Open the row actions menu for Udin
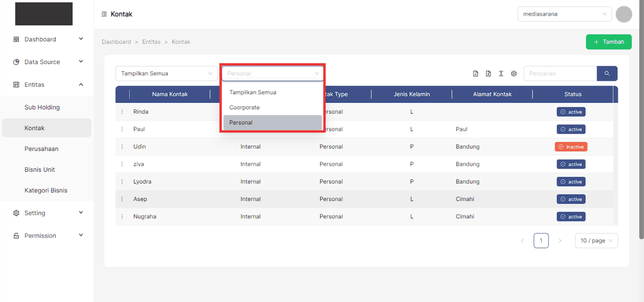 (122, 147)
